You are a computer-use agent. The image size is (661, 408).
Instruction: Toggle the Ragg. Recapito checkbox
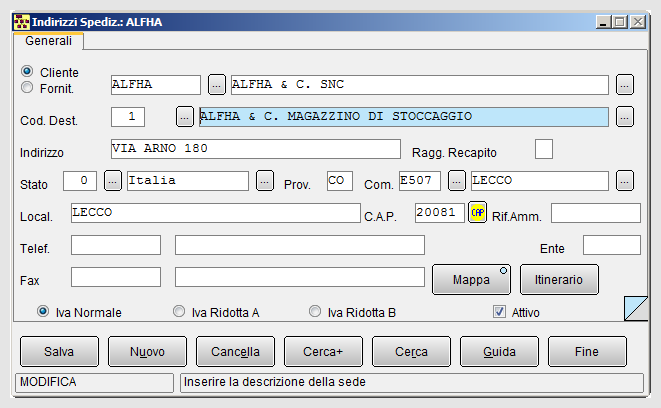[544, 149]
